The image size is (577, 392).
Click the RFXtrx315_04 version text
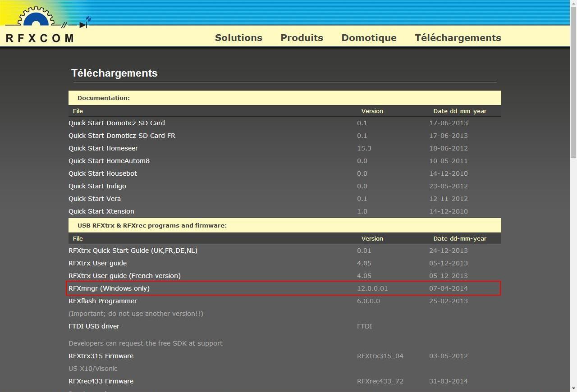click(x=380, y=356)
